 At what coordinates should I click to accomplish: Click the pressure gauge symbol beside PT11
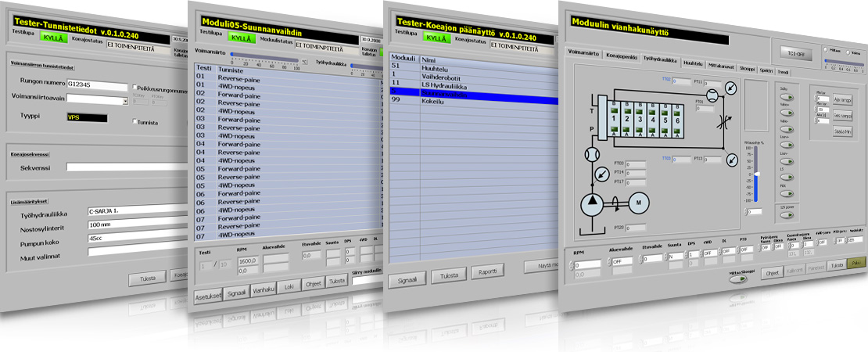730,88
